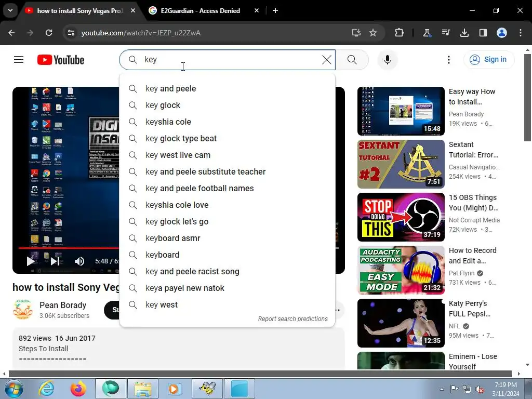Open 'Report search predictions' link
Image resolution: width=532 pixels, height=399 pixels.
[293, 319]
